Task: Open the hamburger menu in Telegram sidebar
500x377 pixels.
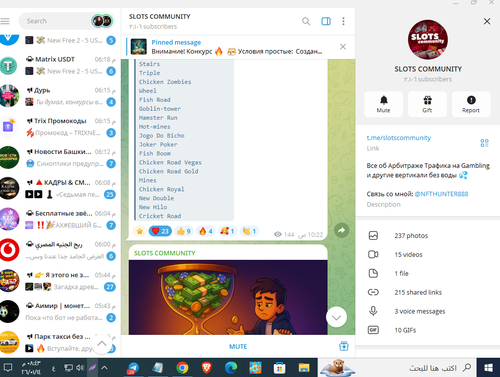Action: [x=5, y=21]
